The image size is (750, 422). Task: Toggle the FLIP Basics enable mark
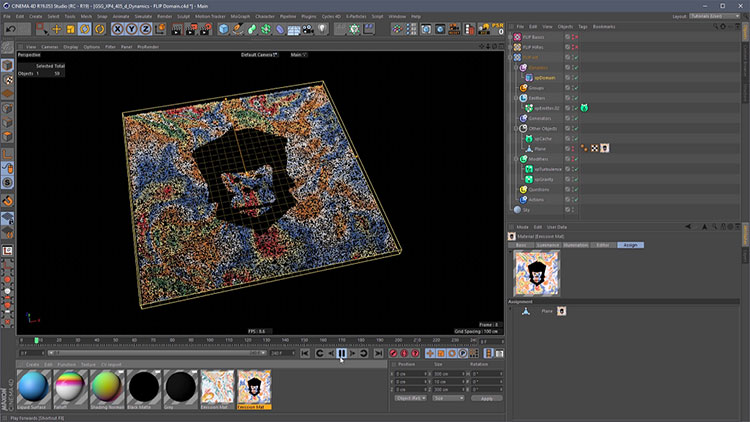tap(576, 37)
